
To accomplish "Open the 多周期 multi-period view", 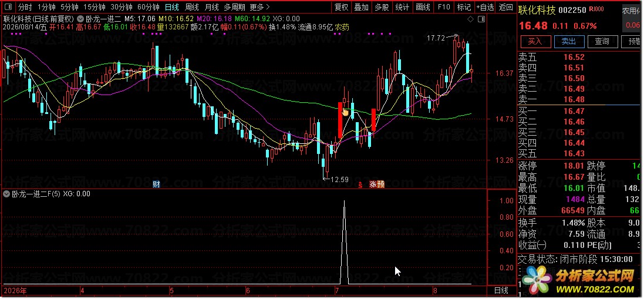I will 234,7.
